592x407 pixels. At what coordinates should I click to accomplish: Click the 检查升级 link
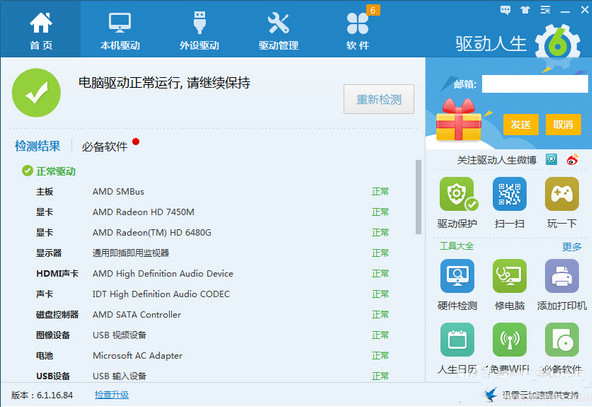coord(112,395)
